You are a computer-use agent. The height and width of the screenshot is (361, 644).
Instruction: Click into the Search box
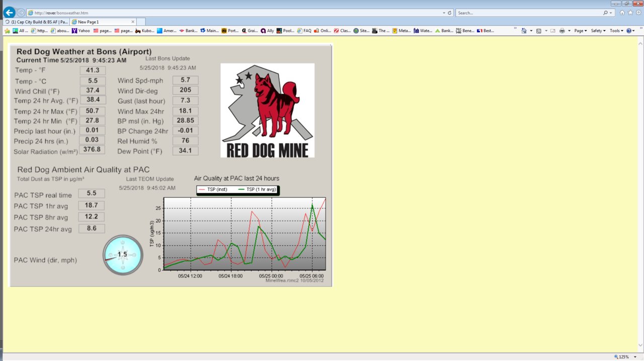click(529, 13)
